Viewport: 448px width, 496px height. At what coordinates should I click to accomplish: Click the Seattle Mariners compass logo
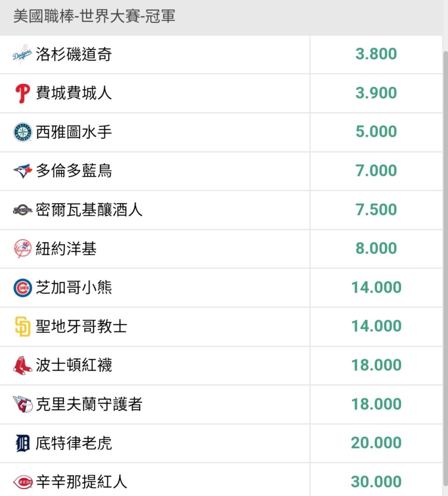coord(22,132)
